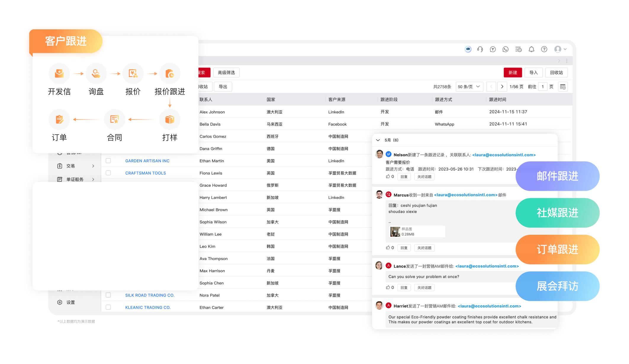629x364 pixels.
Task: Check the GARDEN ARTISAN INC row checkbox
Action: 108,161
